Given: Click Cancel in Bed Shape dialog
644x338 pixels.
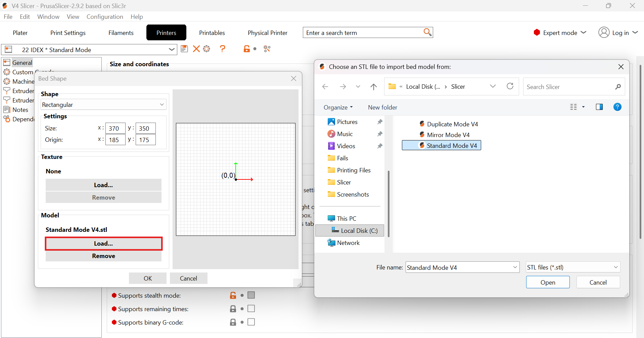Looking at the screenshot, I should pos(189,278).
